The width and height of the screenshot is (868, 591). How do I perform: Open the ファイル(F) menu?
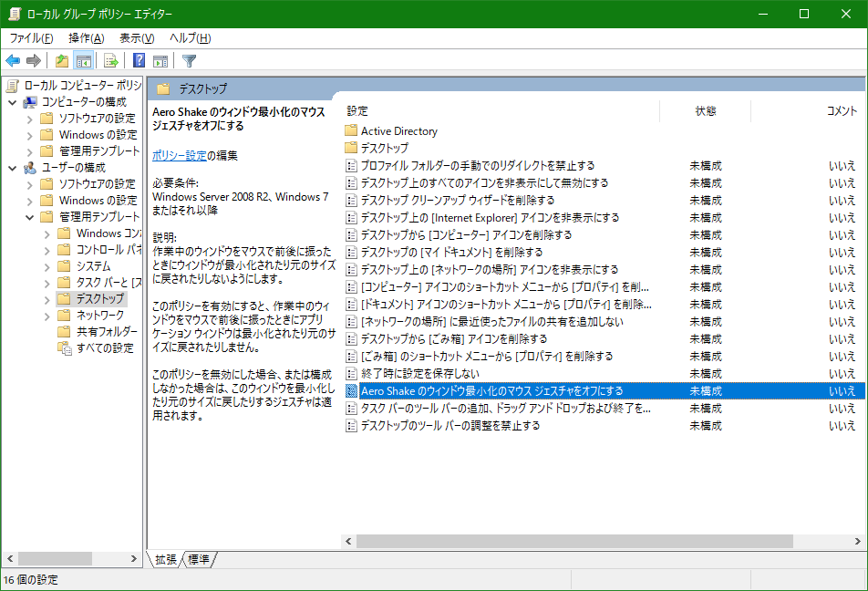coord(32,38)
